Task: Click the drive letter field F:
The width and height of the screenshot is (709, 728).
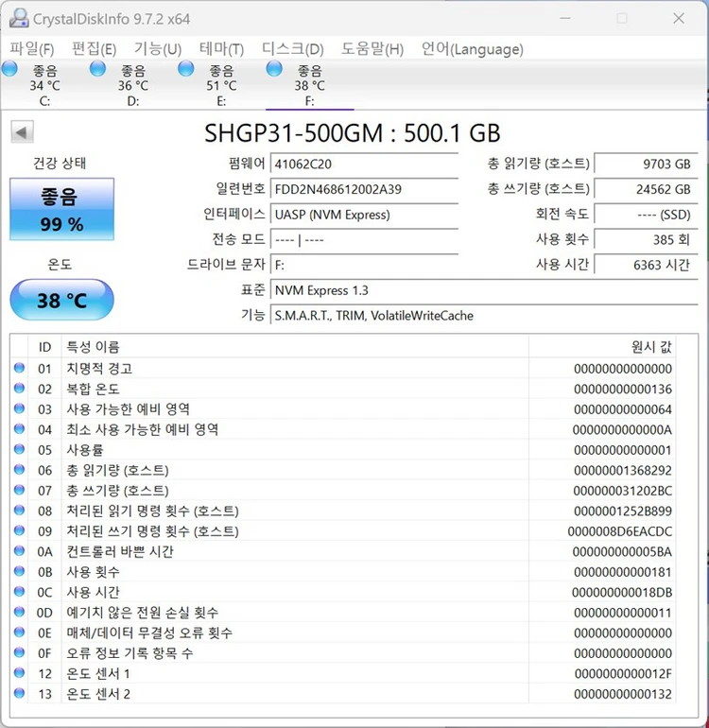Action: click(364, 265)
